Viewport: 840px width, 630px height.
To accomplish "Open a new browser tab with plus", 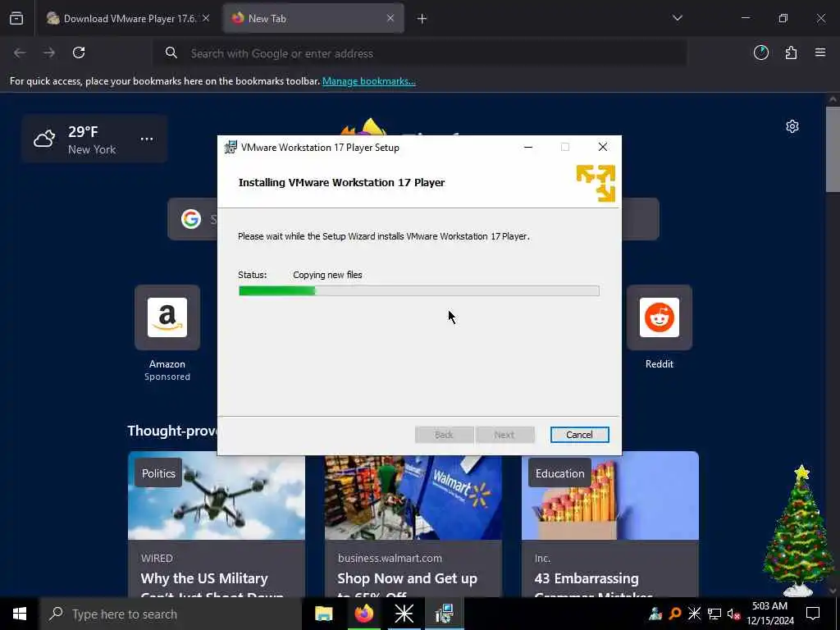I will 422,19.
